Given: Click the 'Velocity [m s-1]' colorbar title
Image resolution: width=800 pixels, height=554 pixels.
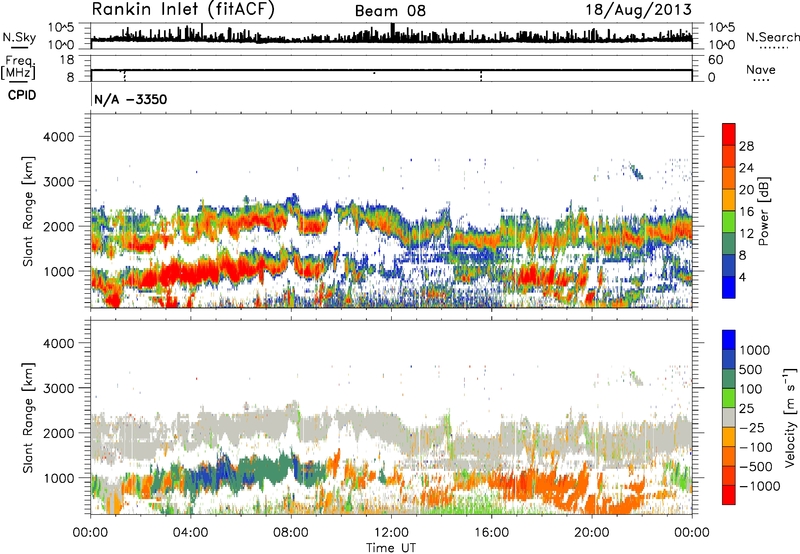Looking at the screenshot, I should coord(790,417).
